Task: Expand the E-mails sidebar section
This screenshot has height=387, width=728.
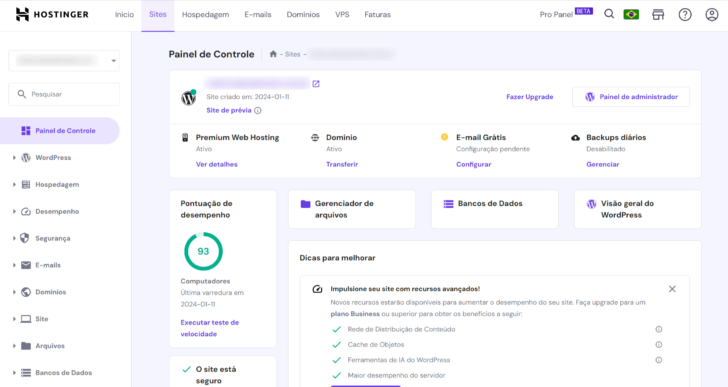Action: point(14,265)
